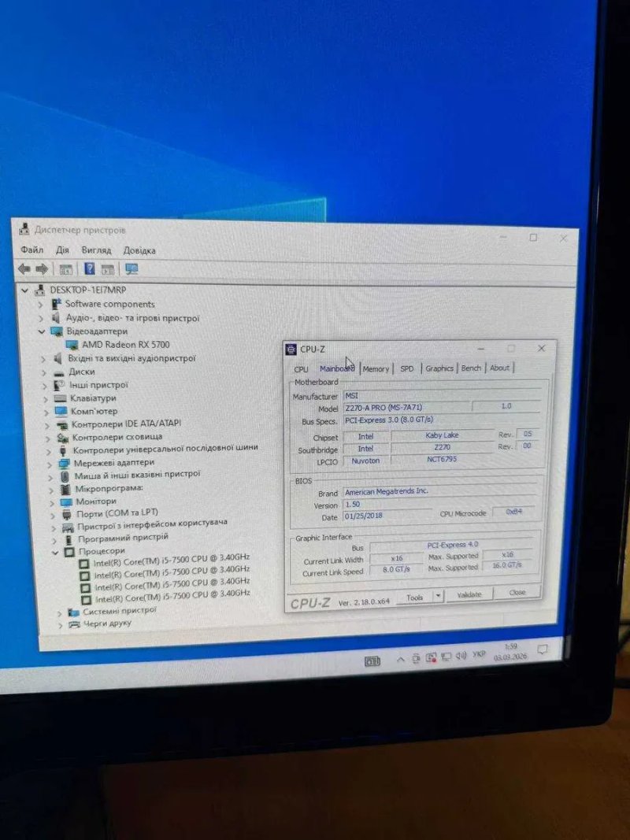630x840 pixels.
Task: Open the touch keyboard icon on taskbar
Action: [x=372, y=661]
